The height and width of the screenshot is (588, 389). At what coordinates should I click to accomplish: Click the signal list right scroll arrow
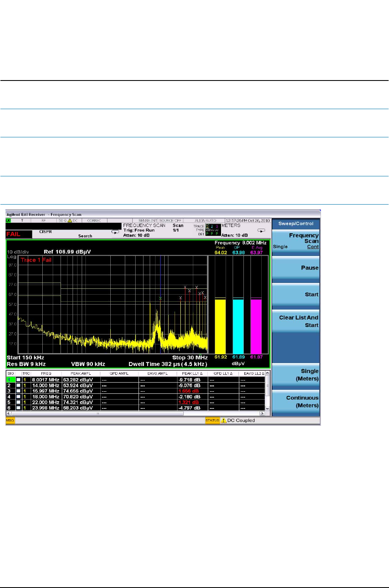tap(262, 413)
